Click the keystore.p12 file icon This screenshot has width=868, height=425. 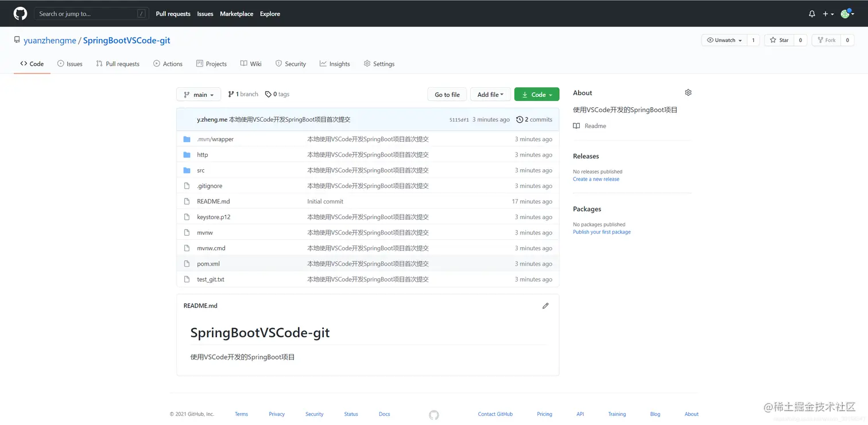click(187, 217)
